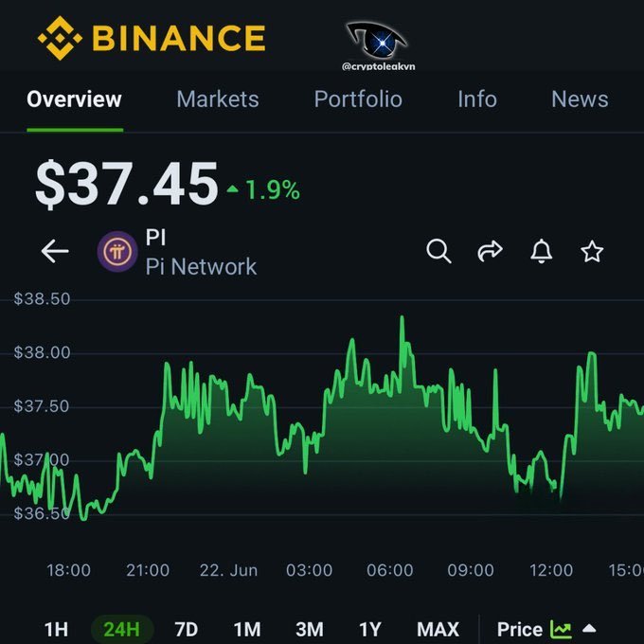The width and height of the screenshot is (644, 644).
Task: Select the 7D time range
Action: point(187,629)
